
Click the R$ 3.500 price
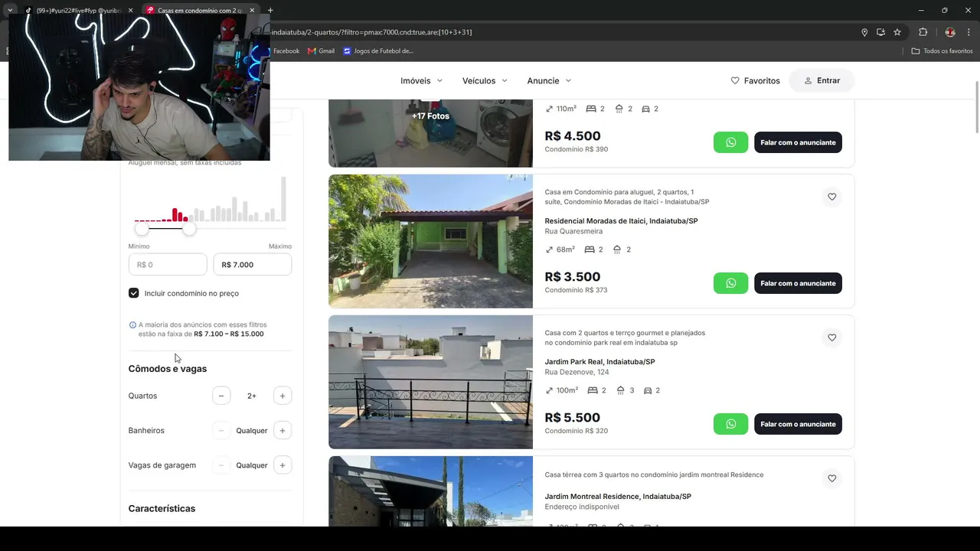click(572, 277)
